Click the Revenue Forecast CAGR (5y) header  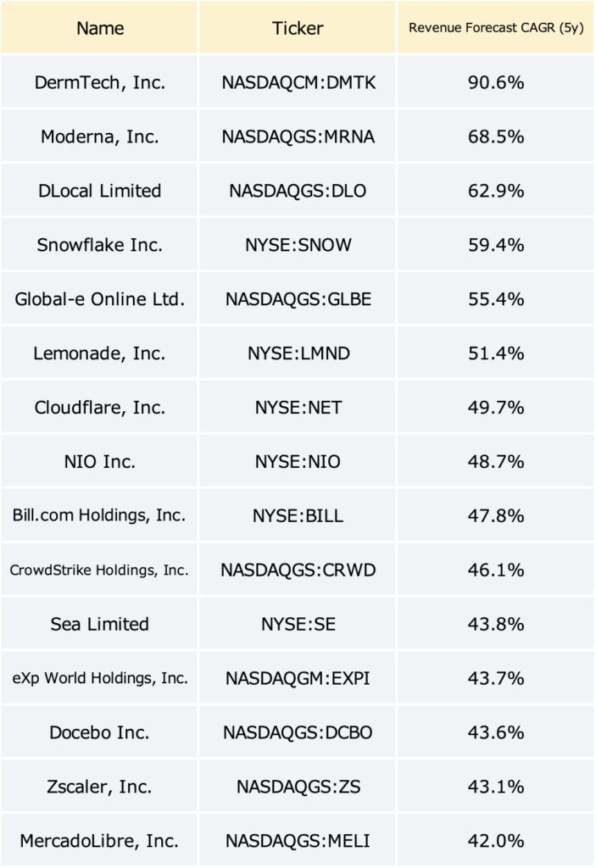point(496,28)
